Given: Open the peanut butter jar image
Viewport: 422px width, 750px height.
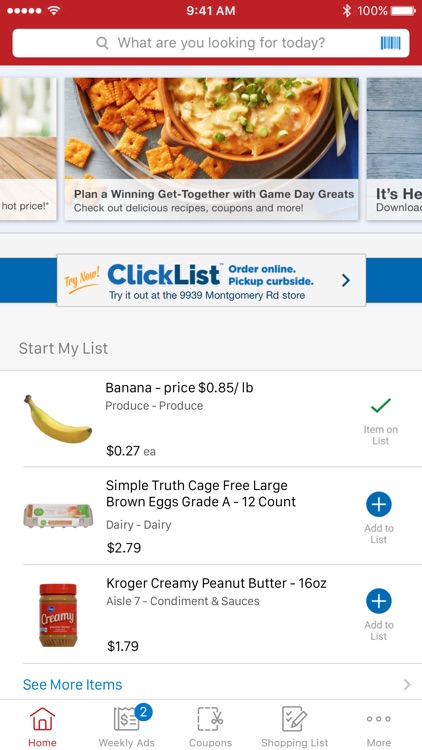Looking at the screenshot, I should (58, 615).
